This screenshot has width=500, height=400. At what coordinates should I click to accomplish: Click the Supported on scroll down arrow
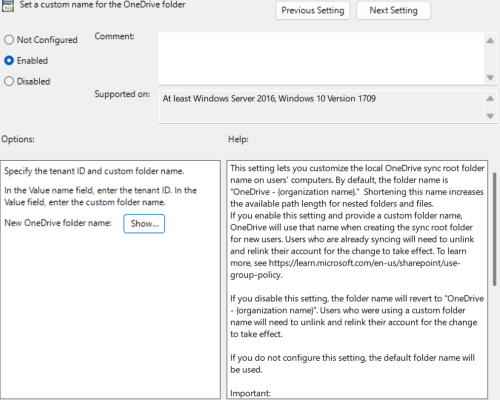[x=490, y=116]
